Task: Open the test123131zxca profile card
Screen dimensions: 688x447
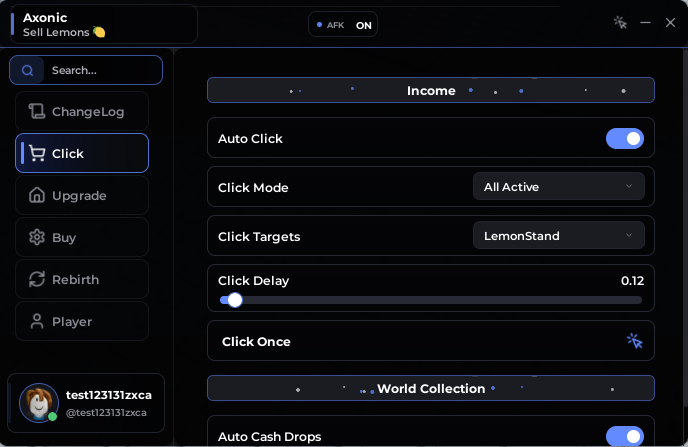Action: tap(86, 403)
